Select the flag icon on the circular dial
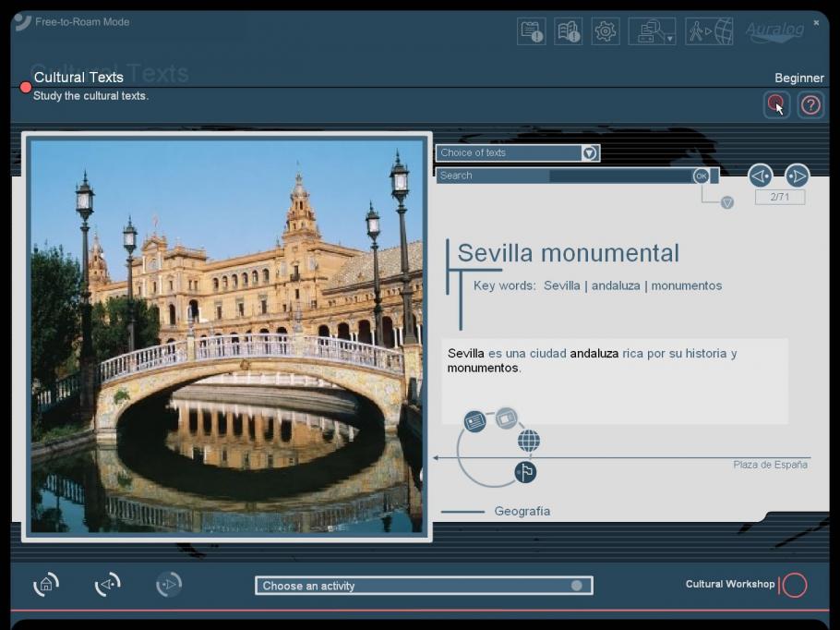 [x=525, y=472]
